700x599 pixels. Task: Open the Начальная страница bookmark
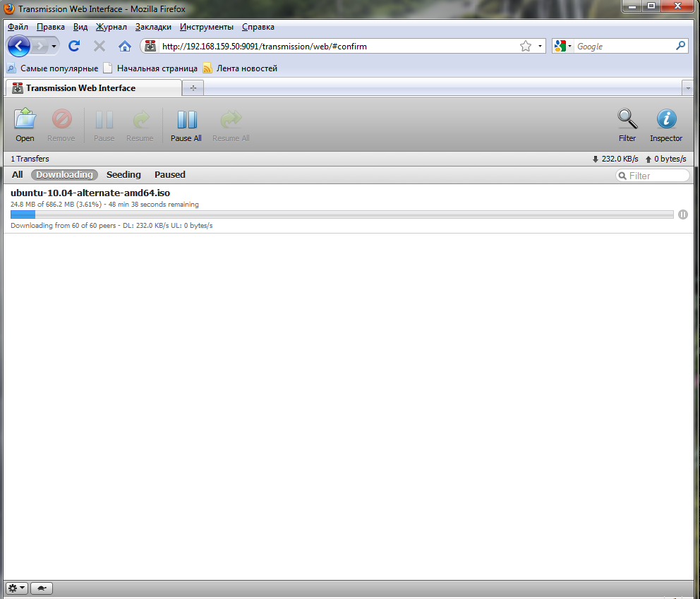(150, 68)
